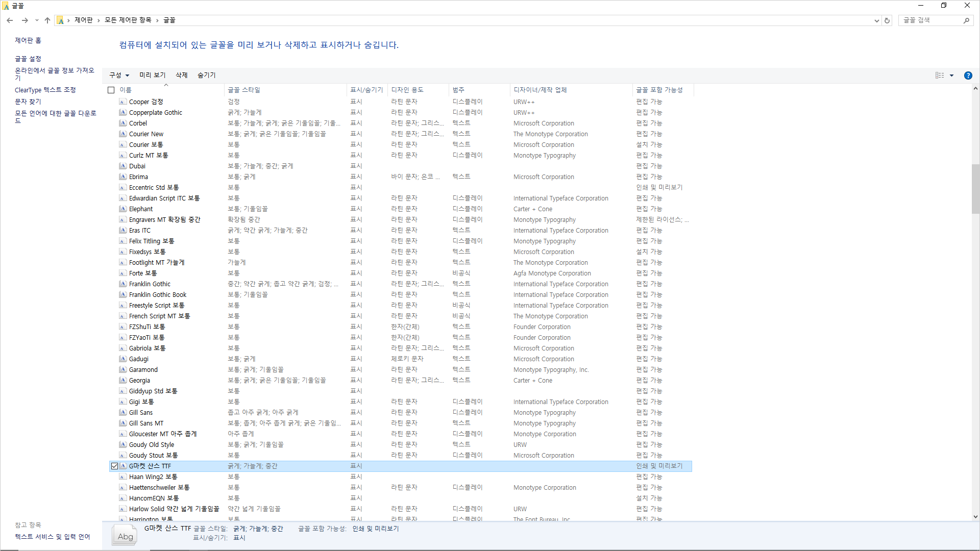Expand the view options dropdown arrow

click(x=951, y=76)
